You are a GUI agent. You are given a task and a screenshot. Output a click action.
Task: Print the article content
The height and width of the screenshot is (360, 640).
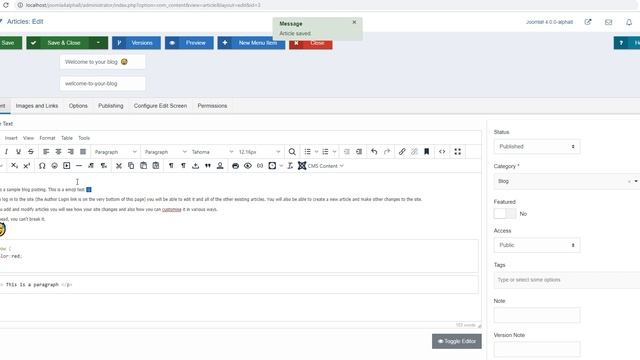point(236,166)
